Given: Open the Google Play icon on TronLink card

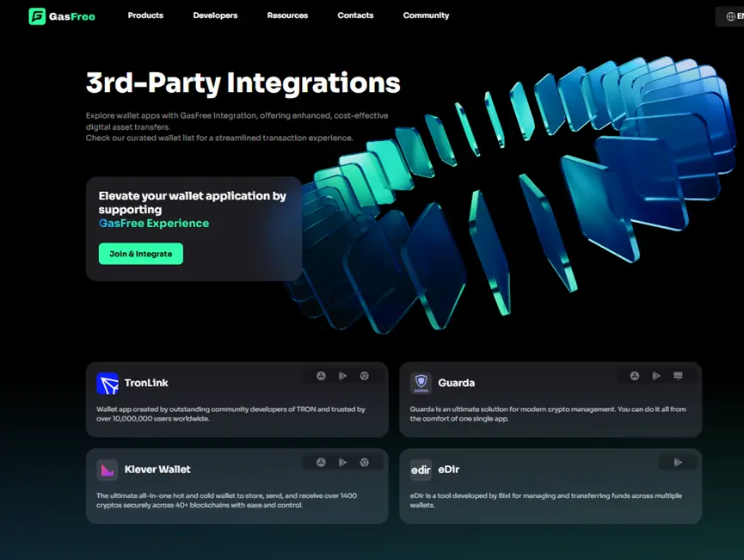Looking at the screenshot, I should tap(342, 376).
